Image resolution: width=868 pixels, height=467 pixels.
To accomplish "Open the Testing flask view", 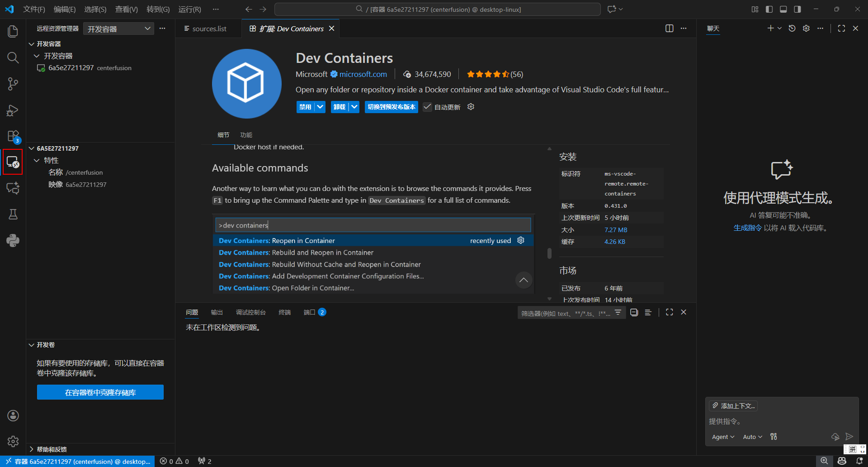I will pyautogui.click(x=13, y=214).
